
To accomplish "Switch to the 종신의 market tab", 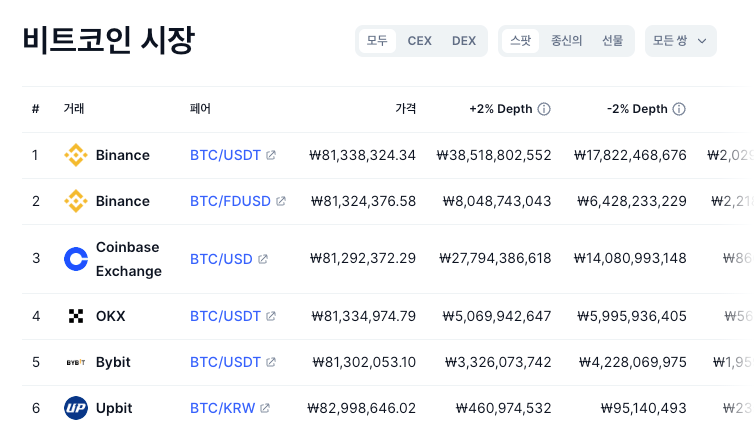I will tap(566, 41).
